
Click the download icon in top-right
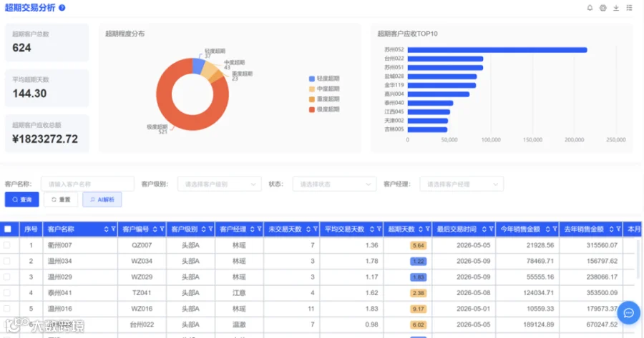616,8
